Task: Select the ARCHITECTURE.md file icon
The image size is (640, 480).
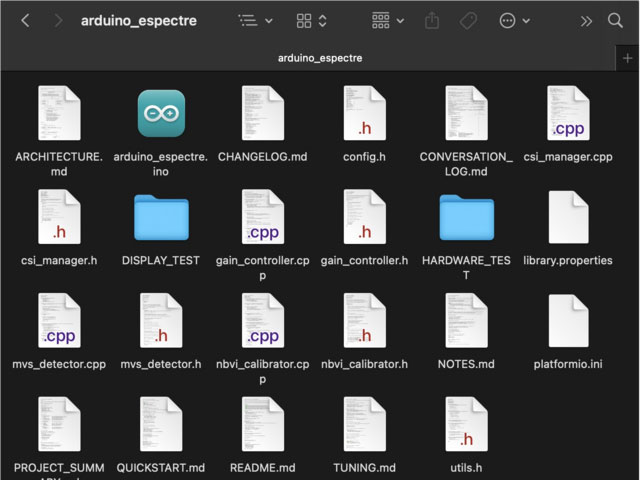Action: 59,113
